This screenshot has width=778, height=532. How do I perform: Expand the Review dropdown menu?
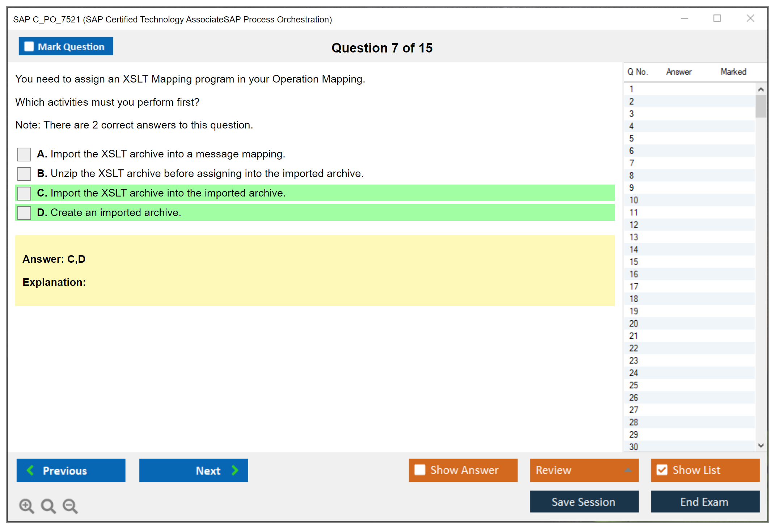click(x=628, y=470)
